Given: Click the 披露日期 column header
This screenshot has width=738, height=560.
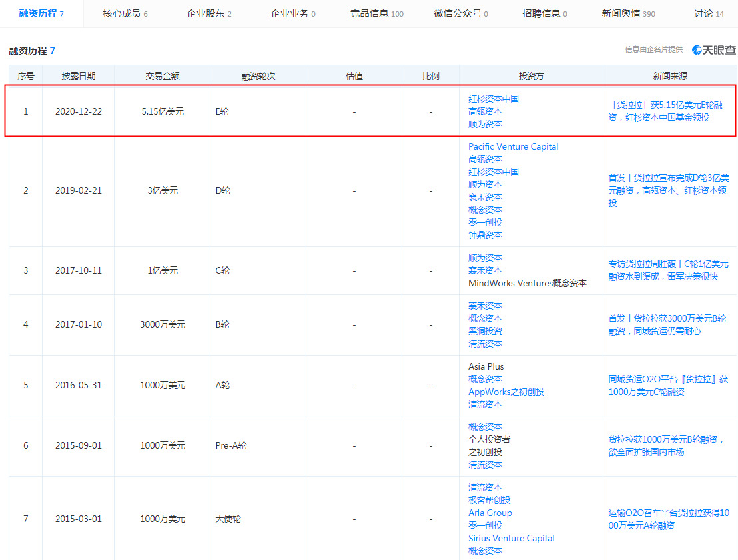Looking at the screenshot, I should [78, 76].
